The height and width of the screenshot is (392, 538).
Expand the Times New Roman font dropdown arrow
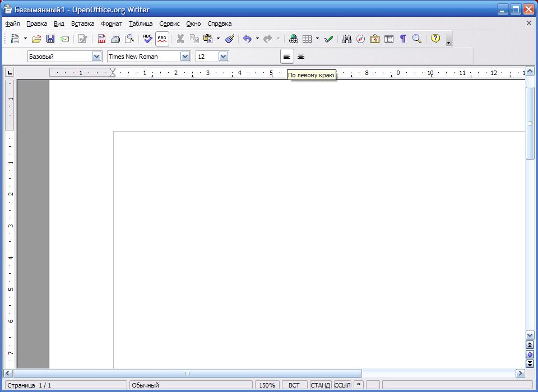point(185,56)
